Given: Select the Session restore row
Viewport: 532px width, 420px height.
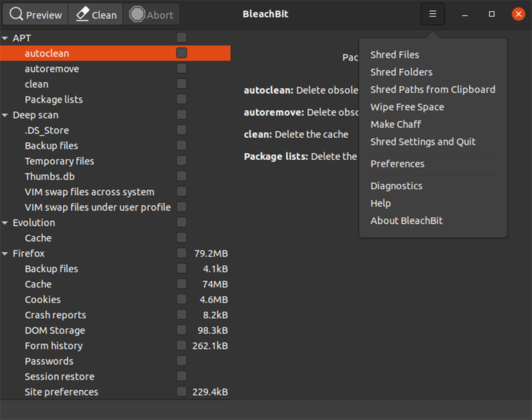Looking at the screenshot, I should tap(59, 376).
